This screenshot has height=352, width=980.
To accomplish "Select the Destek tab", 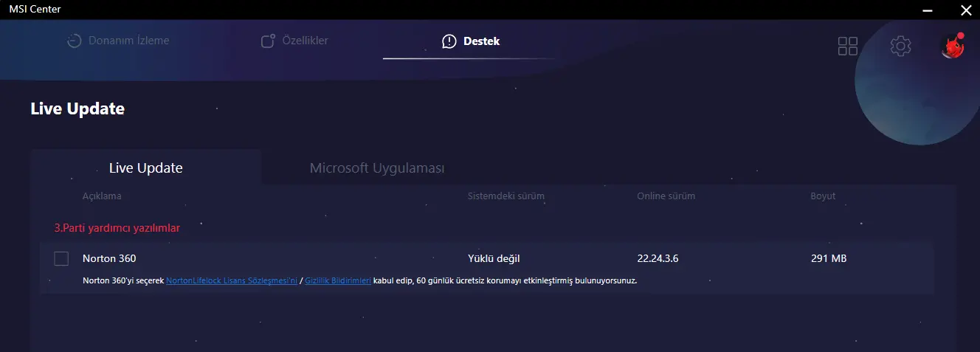I will point(471,41).
